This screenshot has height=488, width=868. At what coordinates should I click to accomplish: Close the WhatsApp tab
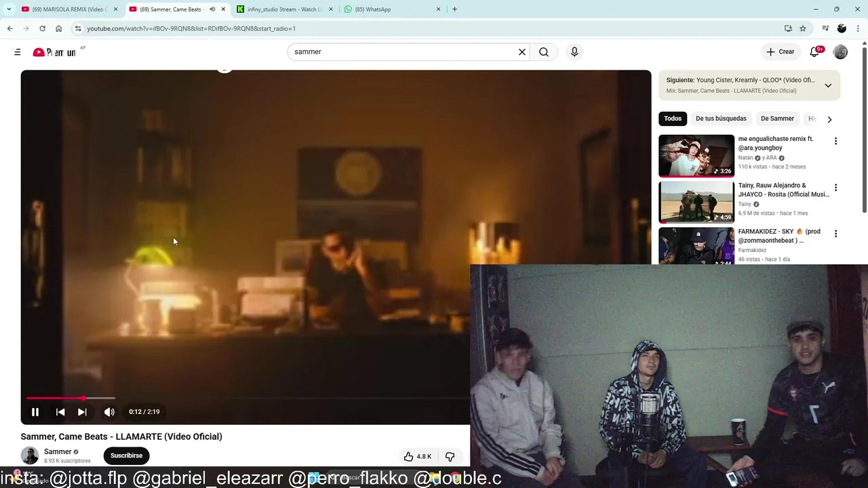click(438, 9)
